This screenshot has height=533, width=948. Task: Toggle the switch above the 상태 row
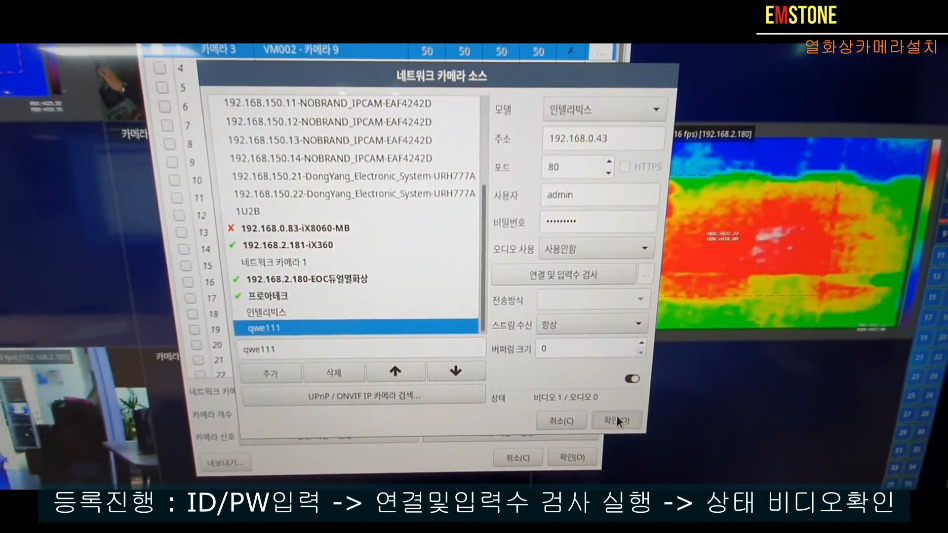click(632, 379)
